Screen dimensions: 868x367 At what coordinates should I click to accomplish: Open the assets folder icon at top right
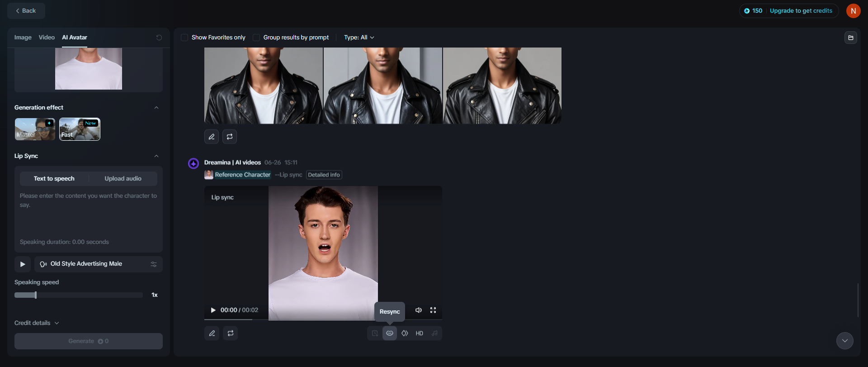pyautogui.click(x=850, y=38)
